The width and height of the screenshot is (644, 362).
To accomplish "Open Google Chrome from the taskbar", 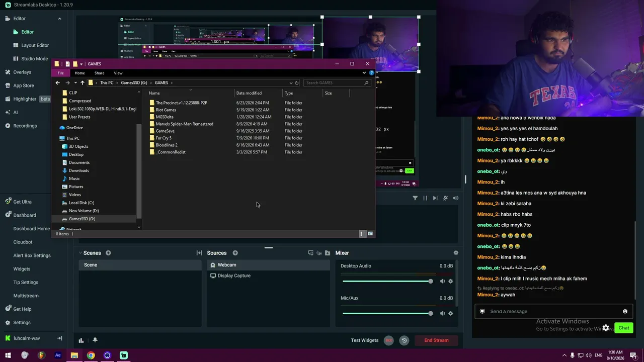I will pos(91,355).
